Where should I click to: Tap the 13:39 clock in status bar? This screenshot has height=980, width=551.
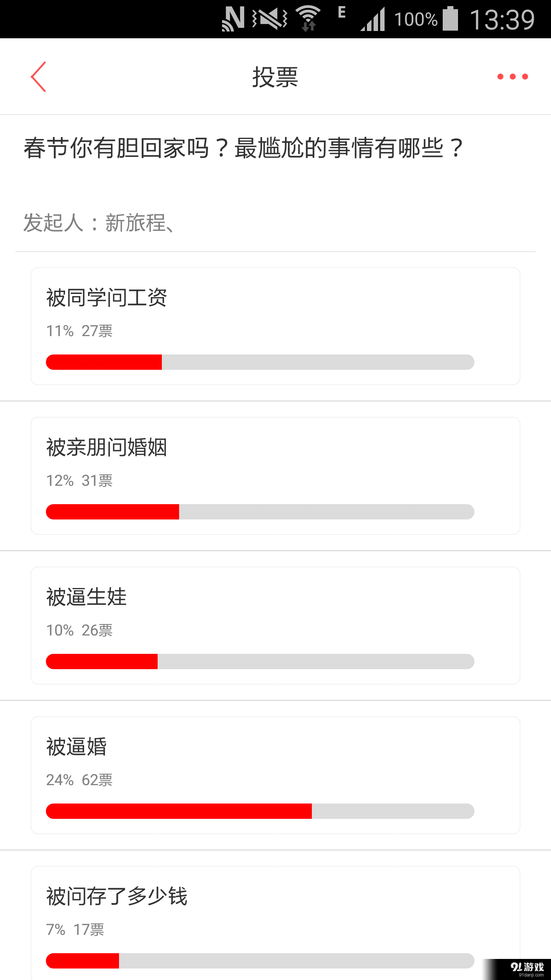tap(502, 20)
